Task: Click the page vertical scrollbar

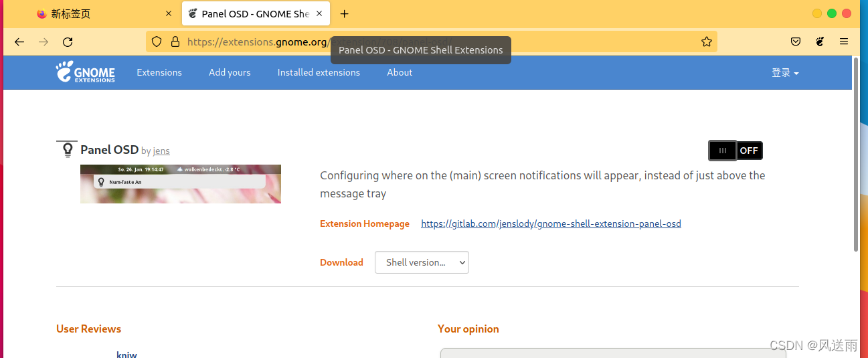Action: tap(856, 154)
